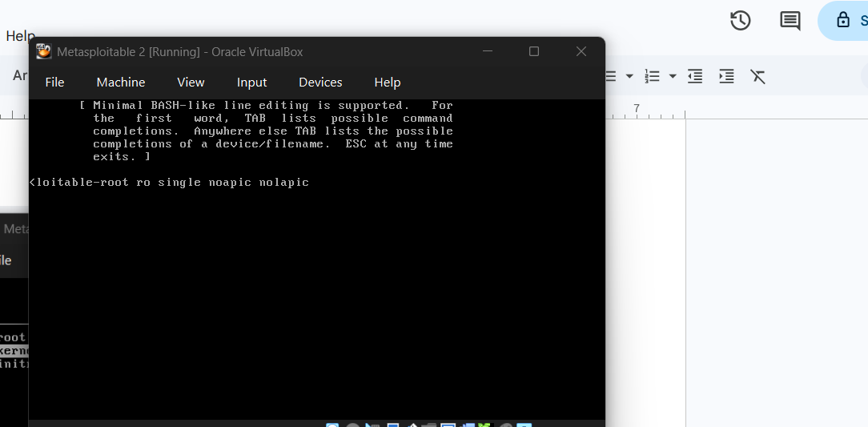Image resolution: width=868 pixels, height=427 pixels.
Task: Open version history clock icon
Action: tap(741, 21)
